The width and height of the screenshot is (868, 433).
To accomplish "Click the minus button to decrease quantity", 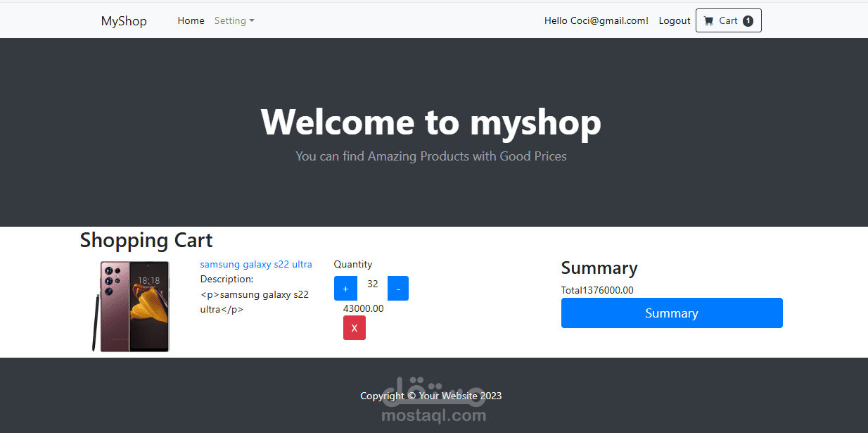I will click(x=397, y=288).
